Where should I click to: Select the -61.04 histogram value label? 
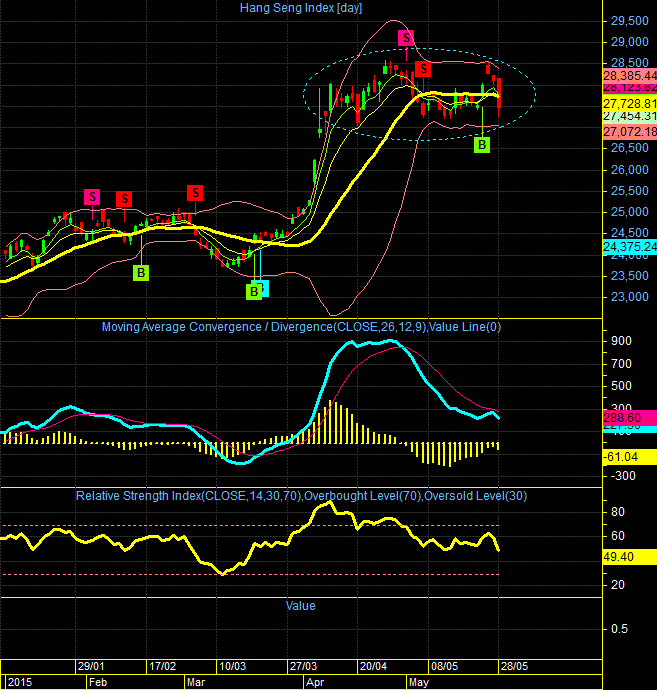point(630,457)
